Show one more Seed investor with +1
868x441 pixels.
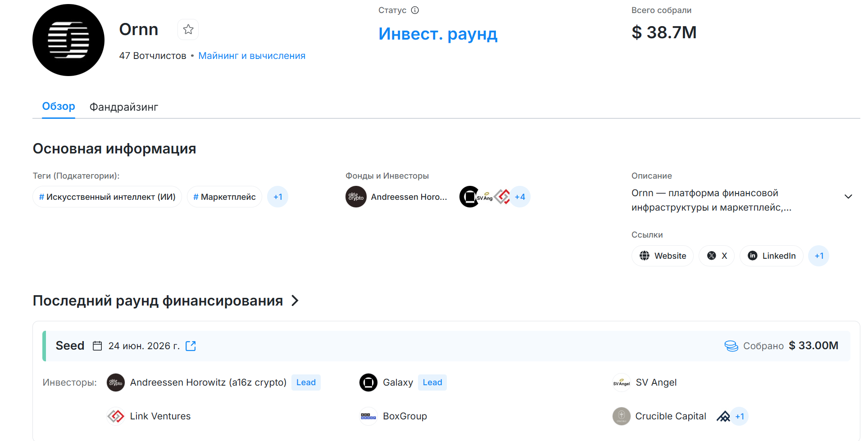tap(740, 416)
